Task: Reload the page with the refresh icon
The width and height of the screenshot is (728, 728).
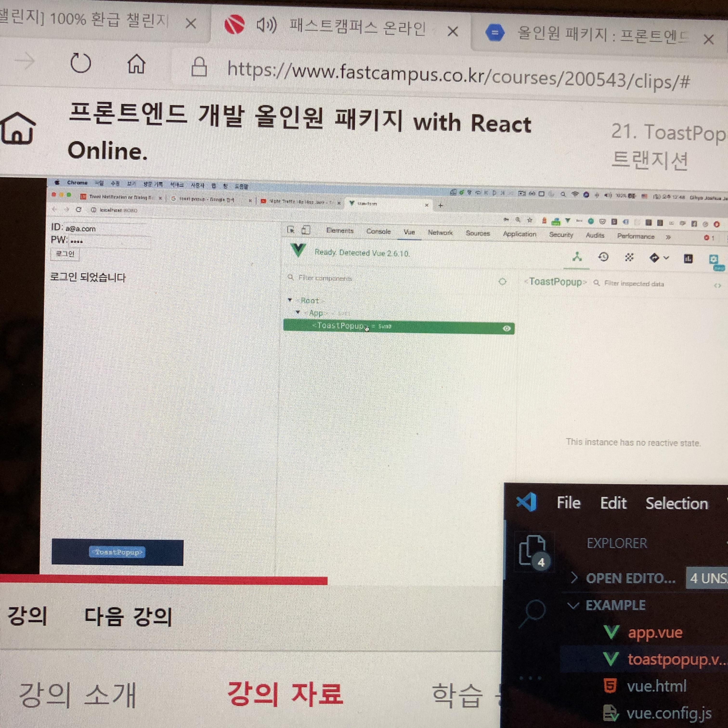Action: tap(81, 63)
